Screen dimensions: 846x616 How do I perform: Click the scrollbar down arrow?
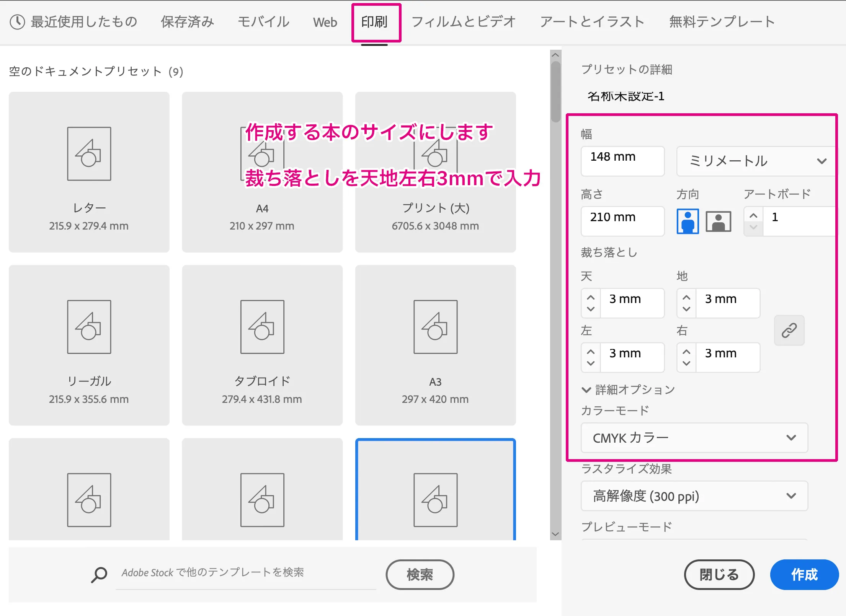pyautogui.click(x=555, y=534)
